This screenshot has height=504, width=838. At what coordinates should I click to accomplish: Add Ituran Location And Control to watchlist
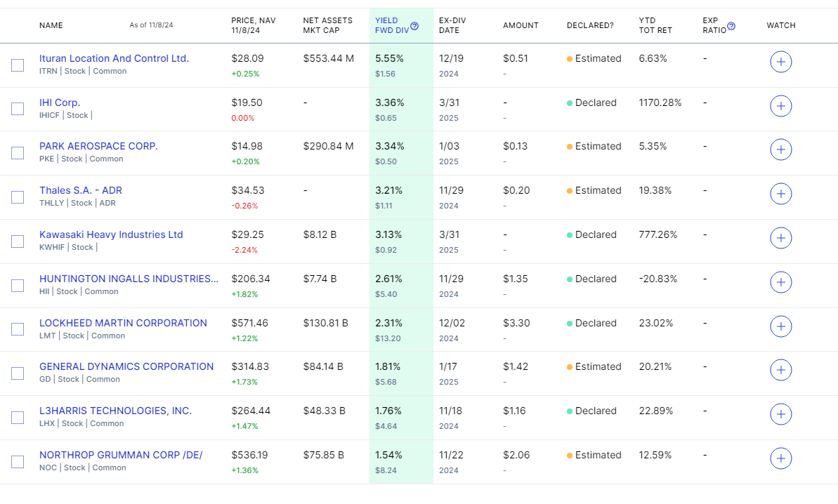pos(781,62)
